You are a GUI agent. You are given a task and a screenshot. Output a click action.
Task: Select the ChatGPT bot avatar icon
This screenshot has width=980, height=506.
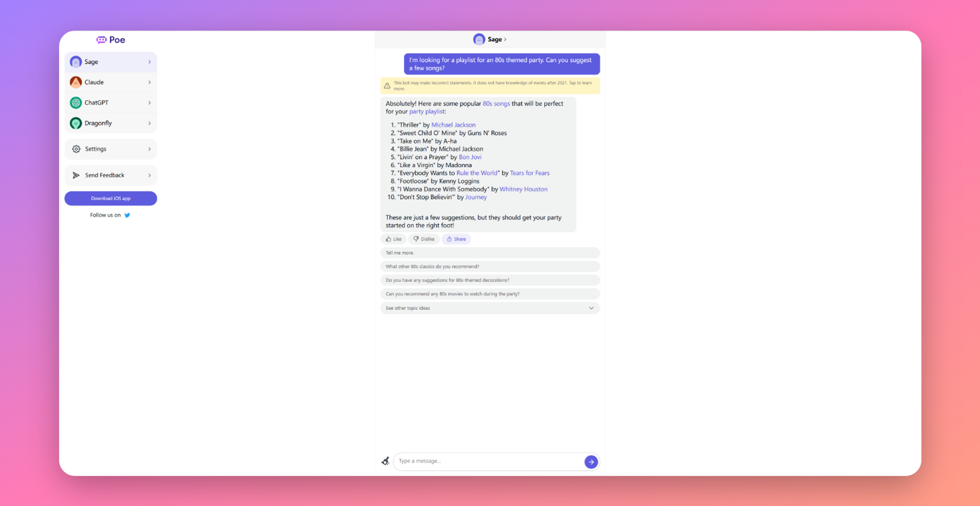tap(76, 102)
